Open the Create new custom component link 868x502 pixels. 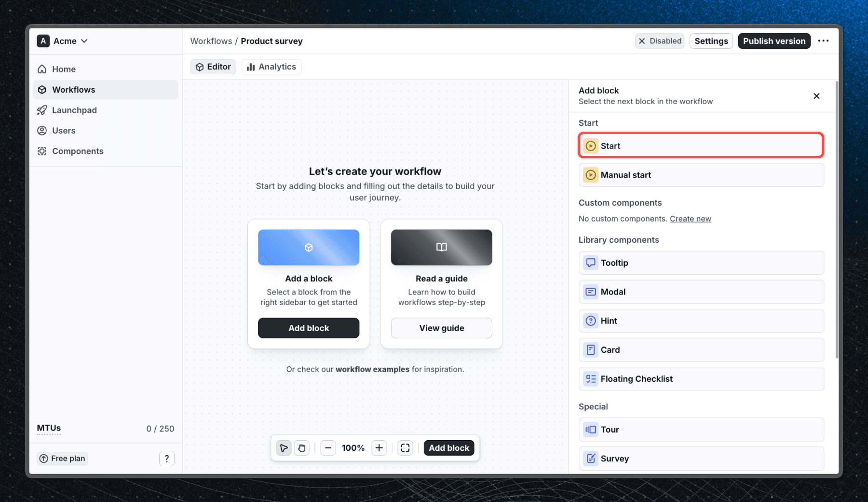[x=691, y=219]
